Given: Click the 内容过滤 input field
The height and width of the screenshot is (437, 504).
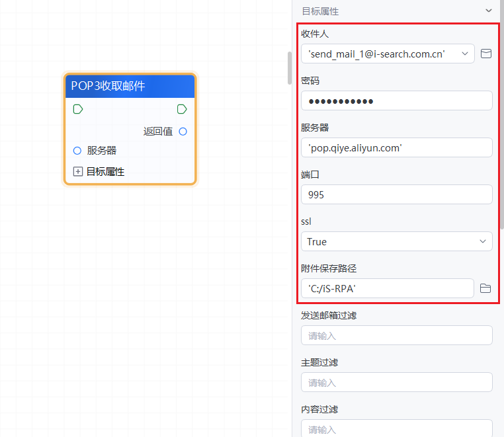Looking at the screenshot, I should coord(397,428).
